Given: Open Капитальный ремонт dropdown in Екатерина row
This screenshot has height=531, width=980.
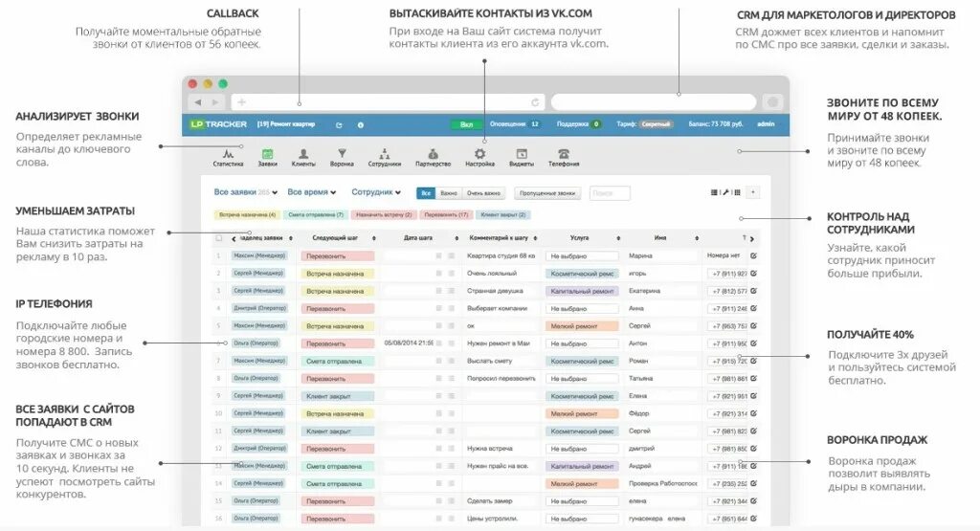Looking at the screenshot, I should point(582,291).
